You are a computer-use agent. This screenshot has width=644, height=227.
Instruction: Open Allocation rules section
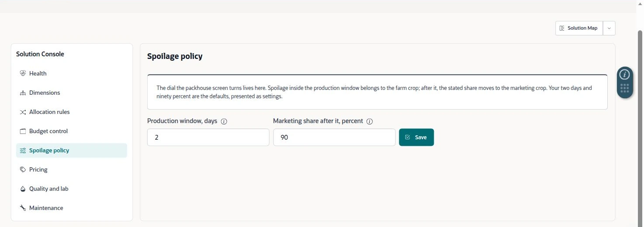tap(72, 112)
